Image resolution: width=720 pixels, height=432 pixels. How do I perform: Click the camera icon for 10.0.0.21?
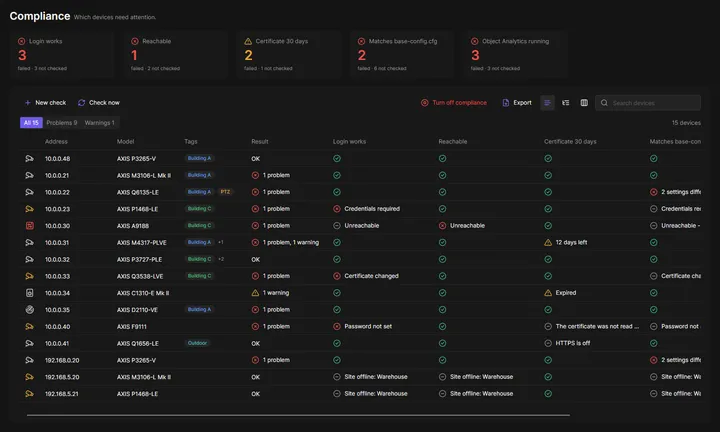coord(29,175)
